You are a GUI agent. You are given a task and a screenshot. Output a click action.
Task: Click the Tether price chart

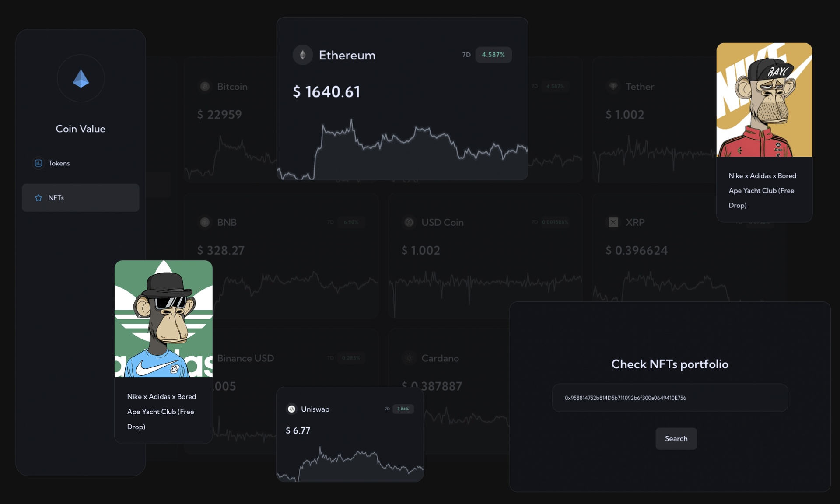654,158
